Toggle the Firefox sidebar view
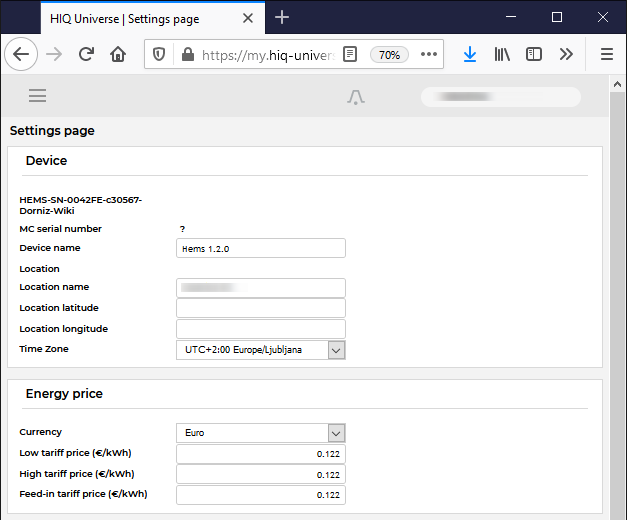 pos(534,55)
